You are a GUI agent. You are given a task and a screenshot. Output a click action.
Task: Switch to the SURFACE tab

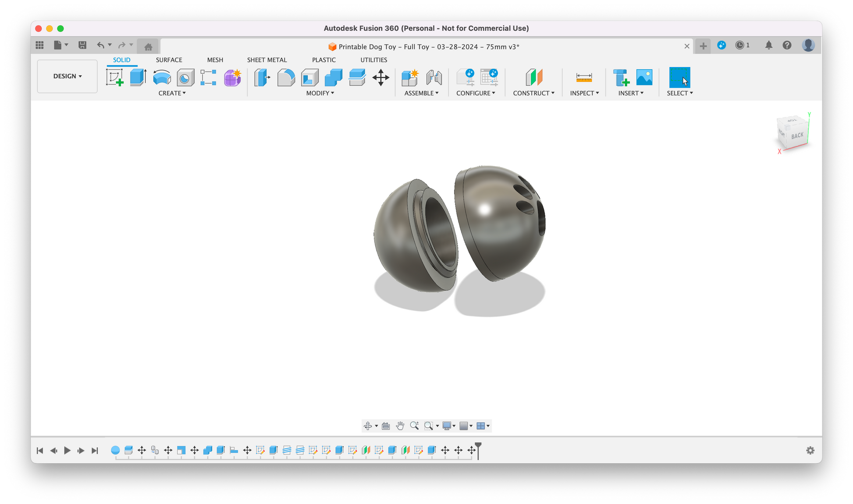coord(169,60)
